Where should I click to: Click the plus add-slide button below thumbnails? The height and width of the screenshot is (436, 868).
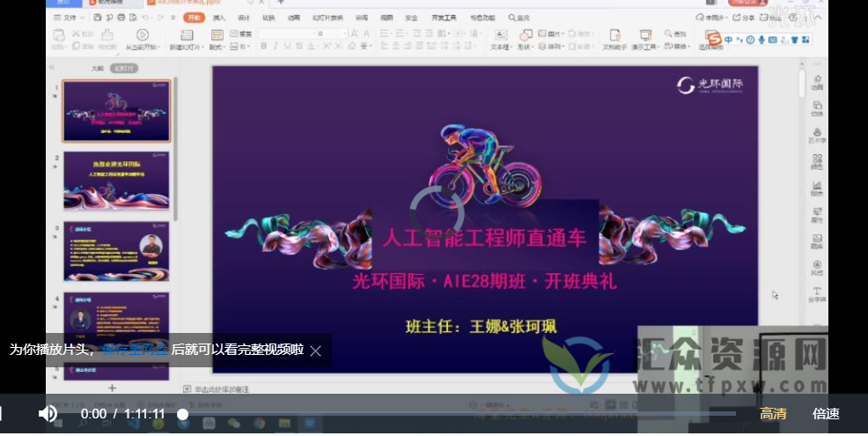click(x=113, y=388)
